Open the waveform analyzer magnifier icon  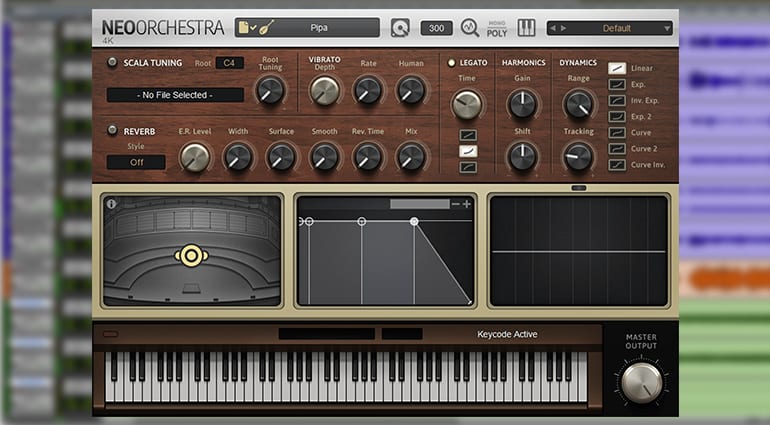coord(470,28)
